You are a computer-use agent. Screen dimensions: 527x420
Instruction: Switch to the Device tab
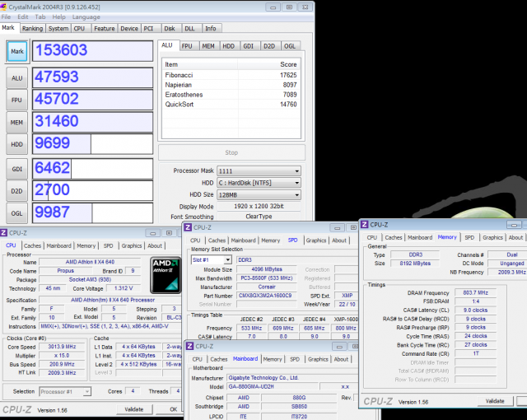pyautogui.click(x=129, y=29)
